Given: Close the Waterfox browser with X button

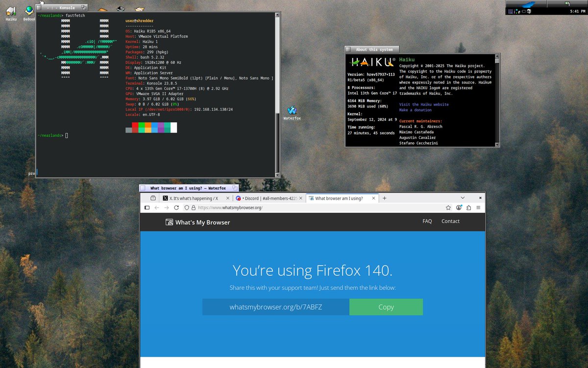Looking at the screenshot, I should click(x=479, y=198).
